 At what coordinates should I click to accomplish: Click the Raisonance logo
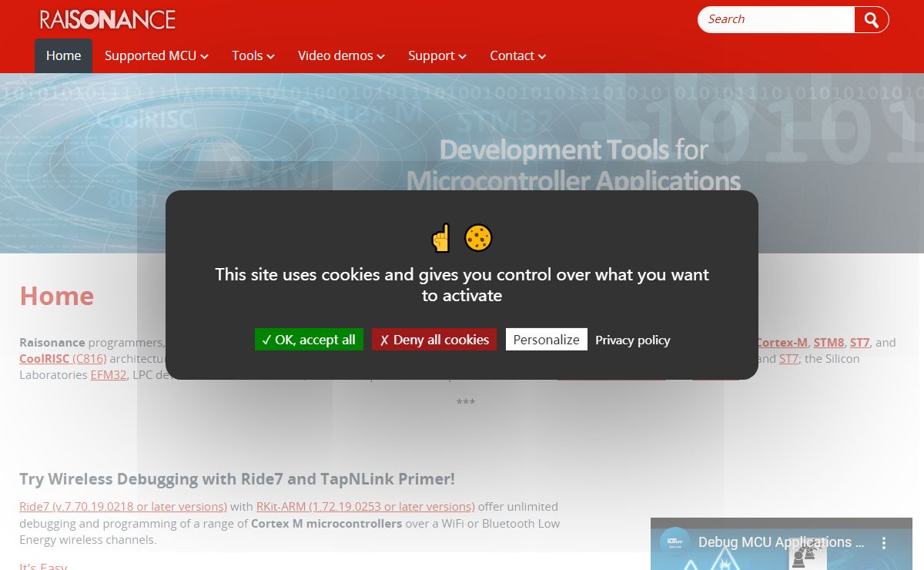tap(108, 19)
